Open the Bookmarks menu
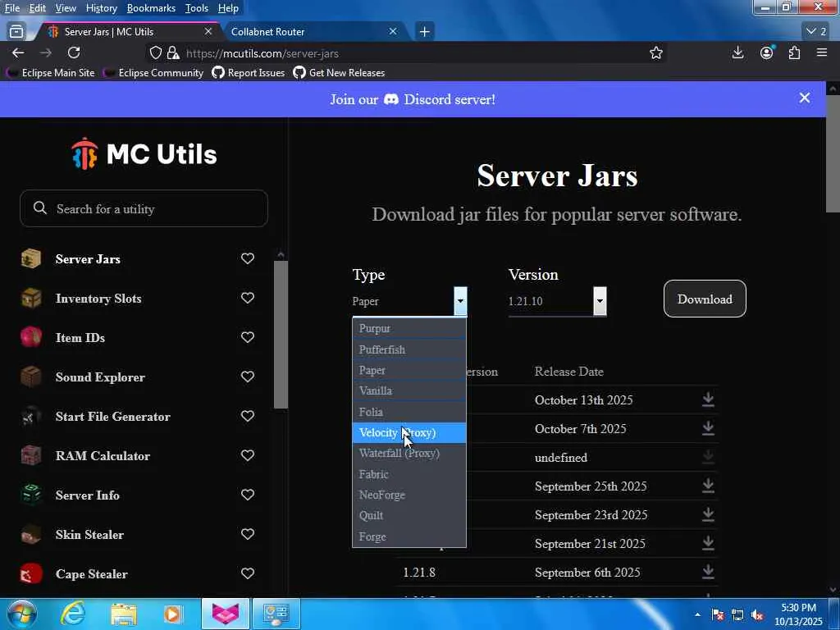This screenshot has width=840, height=630. [x=151, y=8]
